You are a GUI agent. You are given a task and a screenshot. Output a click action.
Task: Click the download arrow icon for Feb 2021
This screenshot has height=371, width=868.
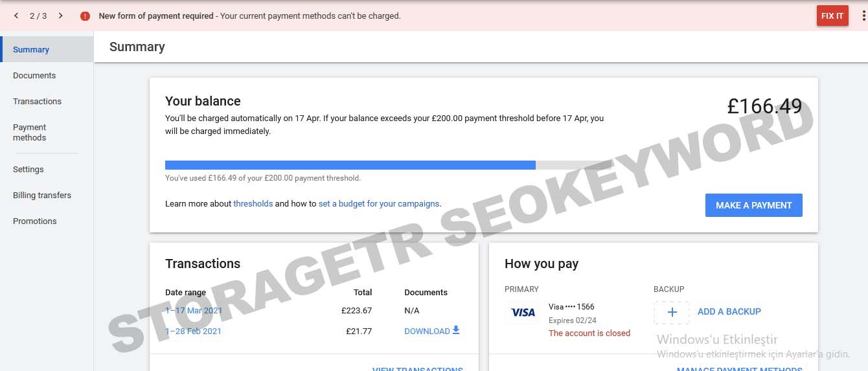[x=456, y=330]
